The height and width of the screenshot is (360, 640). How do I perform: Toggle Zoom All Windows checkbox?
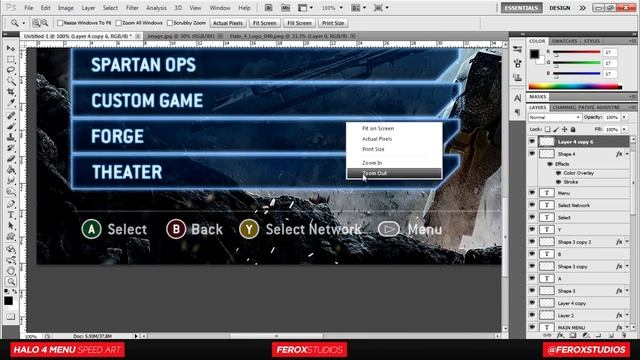point(119,23)
